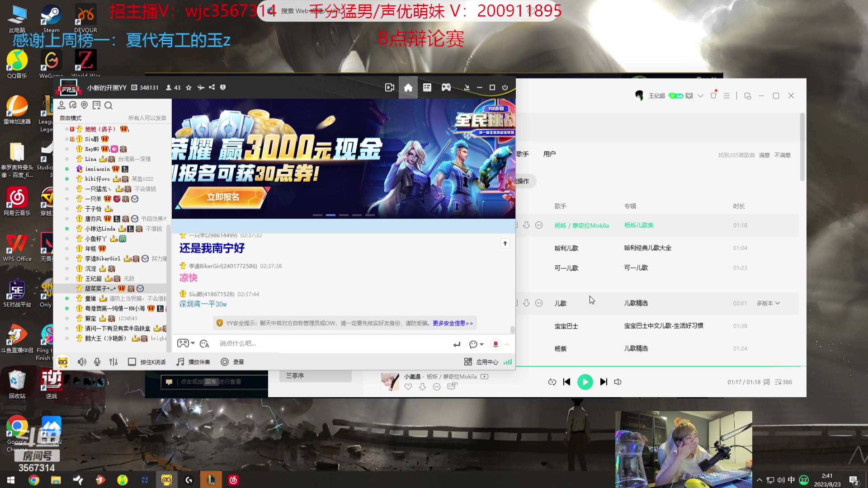Expand the chat bubble options dropdown
The height and width of the screenshot is (488, 868).
point(476,344)
